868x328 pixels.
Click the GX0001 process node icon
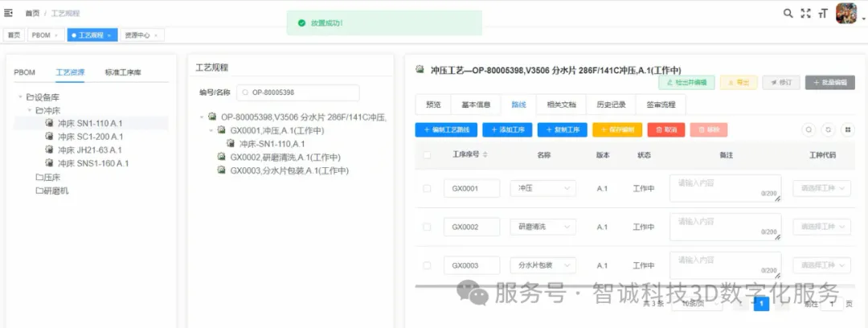222,130
